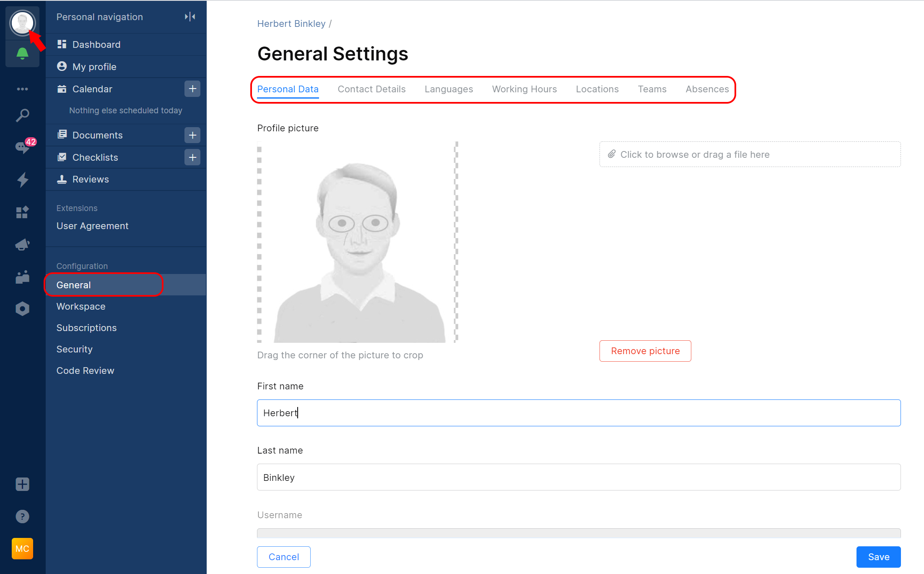Image resolution: width=924 pixels, height=574 pixels.
Task: Open the megaphone blogs icon
Action: point(22,245)
